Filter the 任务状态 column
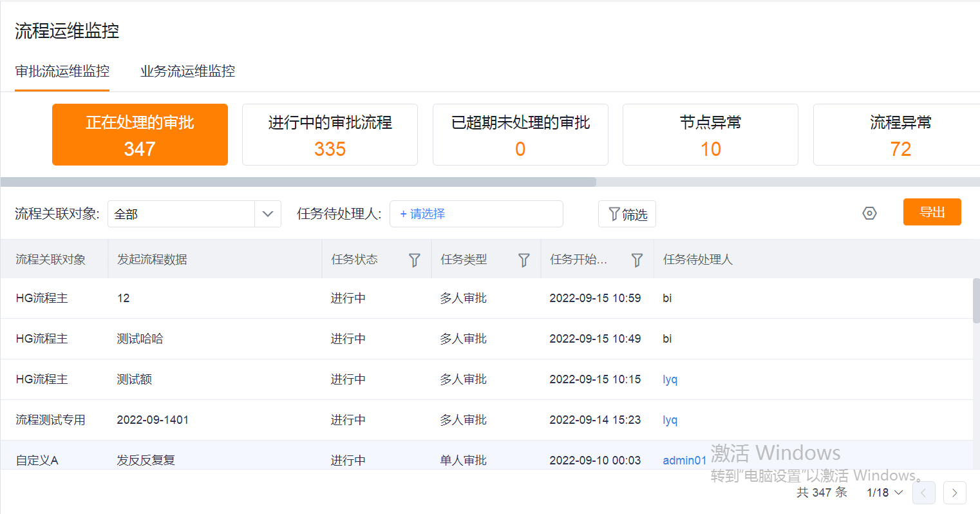Image resolution: width=980 pixels, height=514 pixels. point(415,260)
